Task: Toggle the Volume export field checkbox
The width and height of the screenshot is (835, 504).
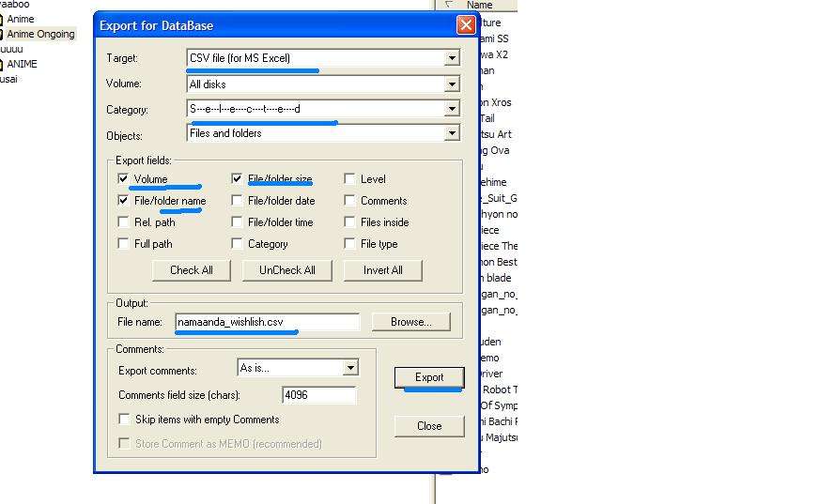Action: [123, 179]
